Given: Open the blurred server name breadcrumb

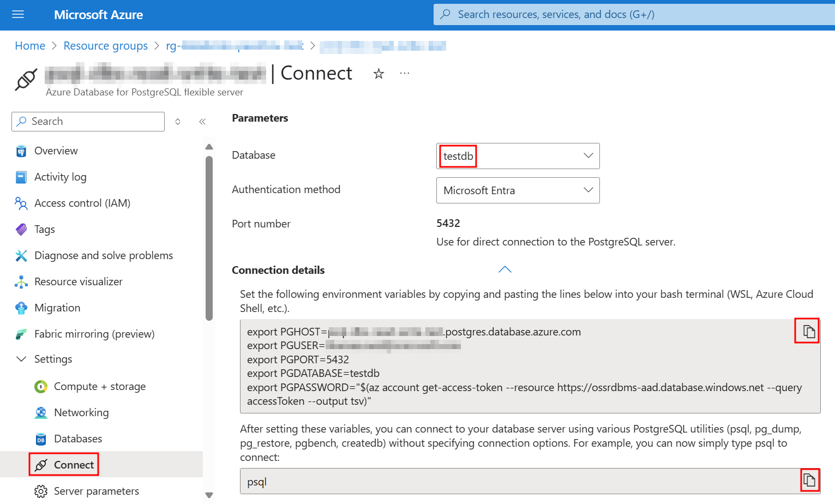Looking at the screenshot, I should coord(383,46).
